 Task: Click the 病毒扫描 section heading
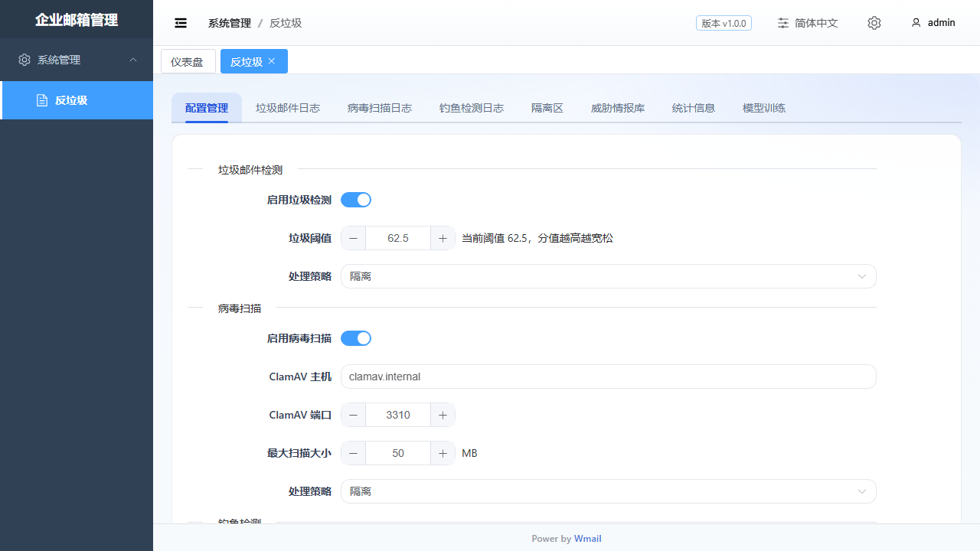tap(240, 308)
